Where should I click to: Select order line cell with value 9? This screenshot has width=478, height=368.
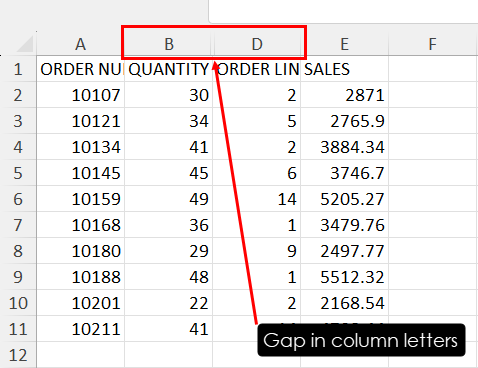pyautogui.click(x=257, y=251)
